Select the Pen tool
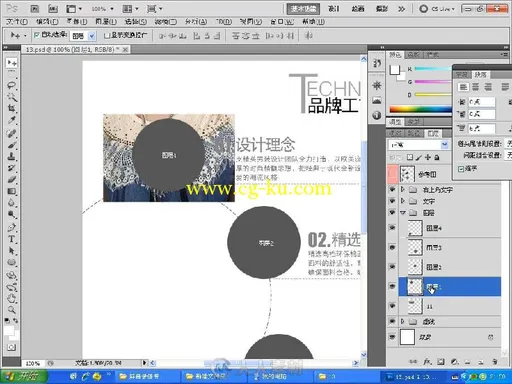 click(x=12, y=228)
